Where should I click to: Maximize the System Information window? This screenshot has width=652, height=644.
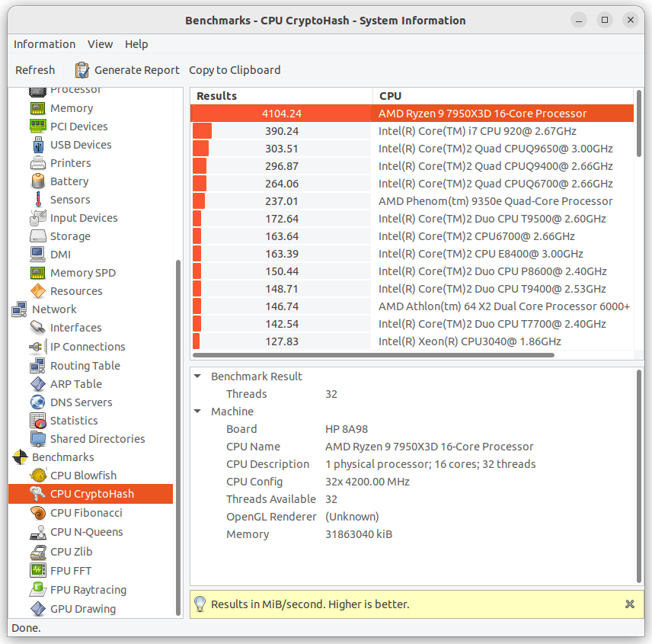[x=605, y=20]
